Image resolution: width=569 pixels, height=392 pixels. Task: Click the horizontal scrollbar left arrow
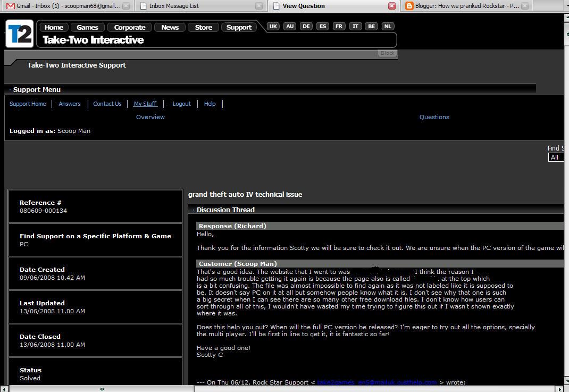[4, 389]
